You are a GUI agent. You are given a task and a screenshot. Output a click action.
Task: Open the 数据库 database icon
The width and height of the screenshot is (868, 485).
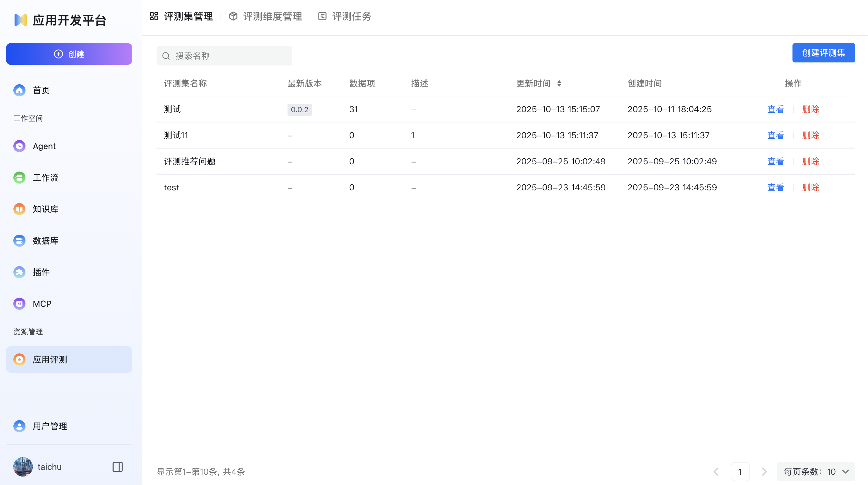coord(19,240)
